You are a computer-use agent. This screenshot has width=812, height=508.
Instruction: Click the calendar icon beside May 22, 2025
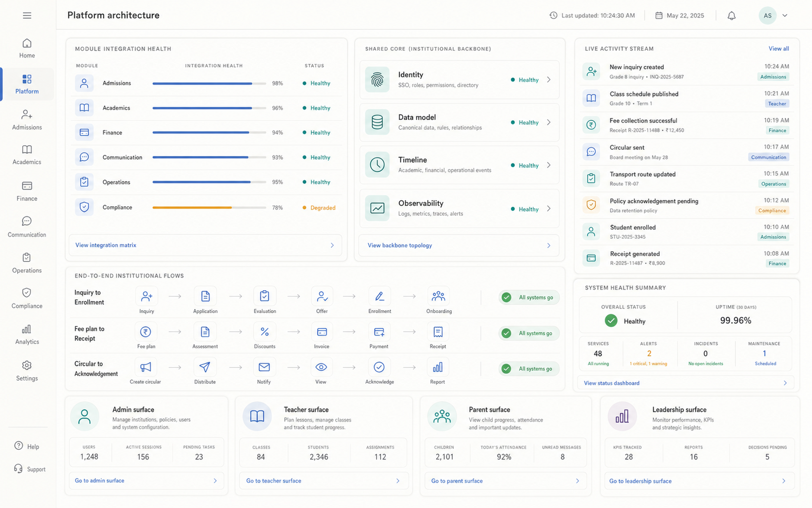click(659, 16)
